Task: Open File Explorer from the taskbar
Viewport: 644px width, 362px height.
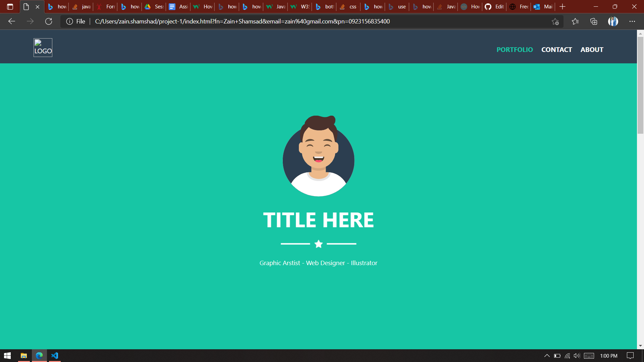Action: (x=23, y=356)
